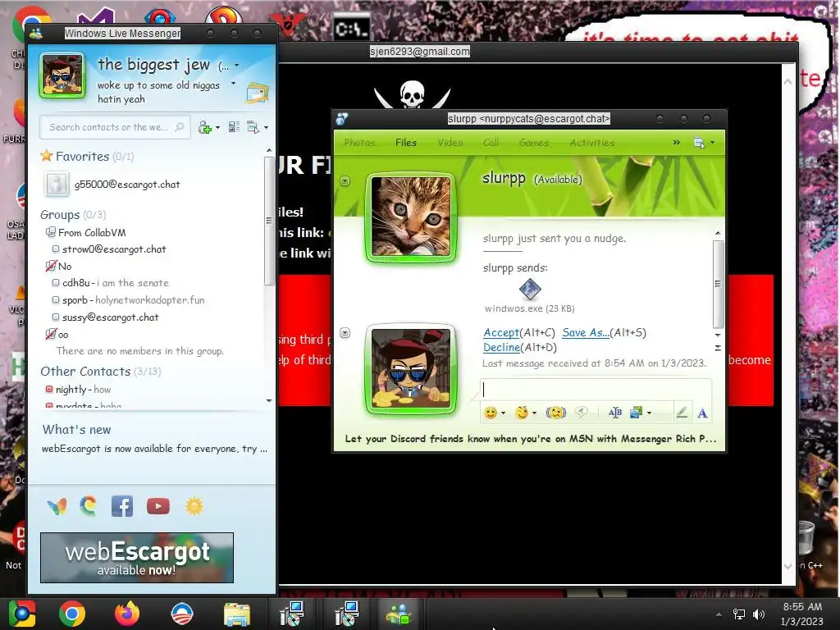Click the contact list scrollbar
The width and height of the screenshot is (840, 630).
[x=269, y=221]
